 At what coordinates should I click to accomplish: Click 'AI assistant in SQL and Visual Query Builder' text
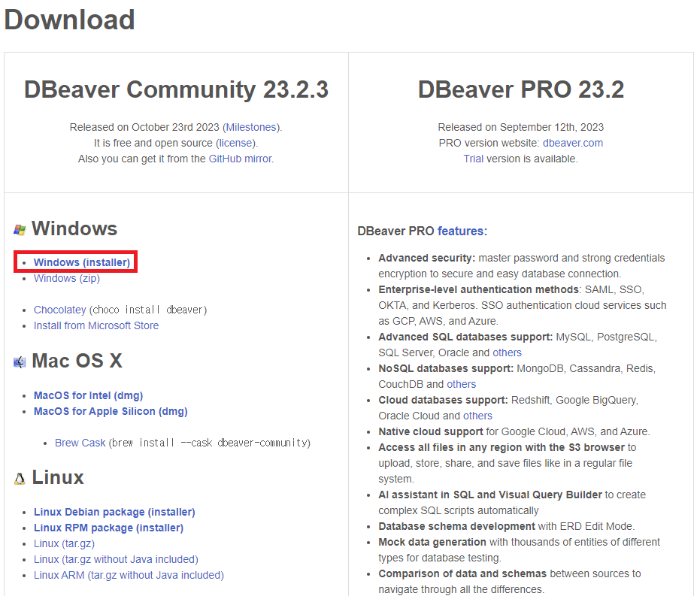coord(490,495)
